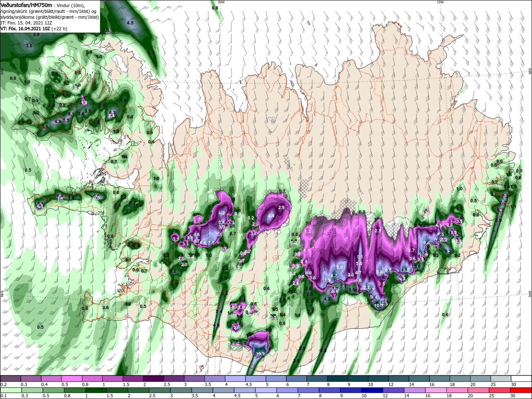The height and width of the screenshot is (399, 532).
Task: Select the snow legend swatch between 1.5 and 2
Action: click(x=133, y=378)
